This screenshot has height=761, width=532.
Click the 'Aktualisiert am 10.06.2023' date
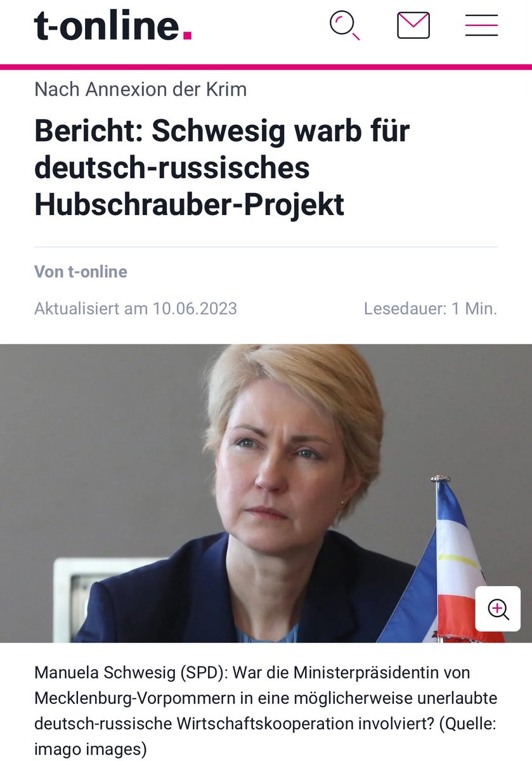pyautogui.click(x=136, y=309)
